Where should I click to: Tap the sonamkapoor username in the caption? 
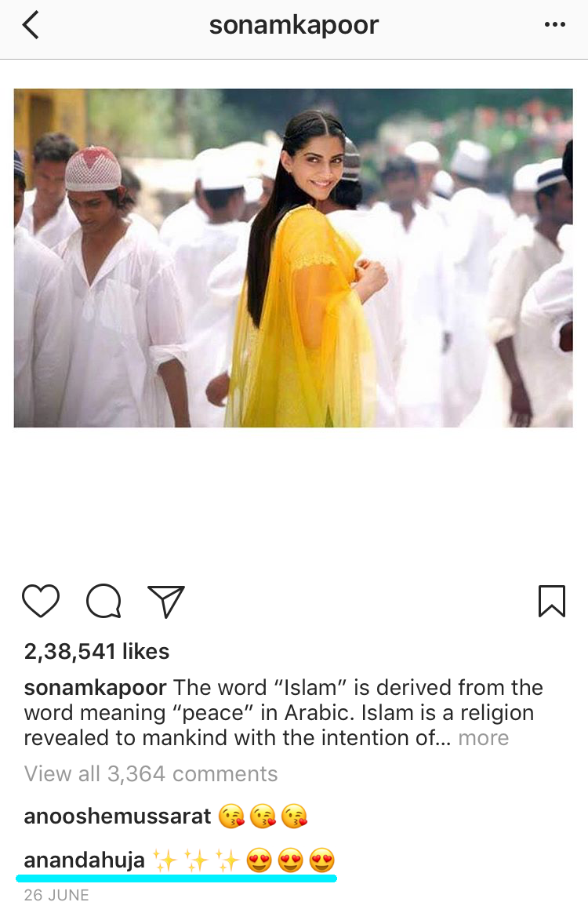pyautogui.click(x=95, y=688)
